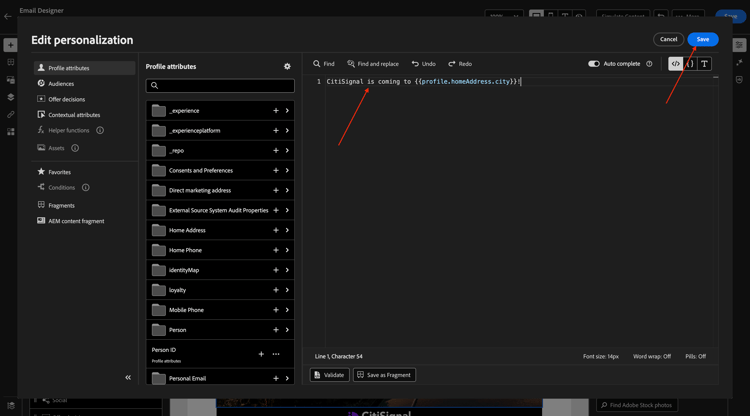Screen dimensions: 750x416
Task: Add _experience attribute with plus icon
Action: click(276, 110)
